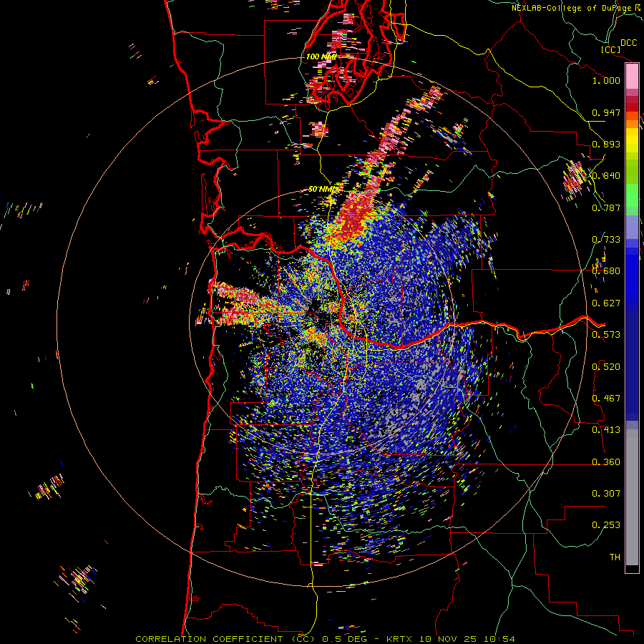Click the 10:54 timestamp in footer
Screen dimensions: 644x644
click(x=499, y=639)
